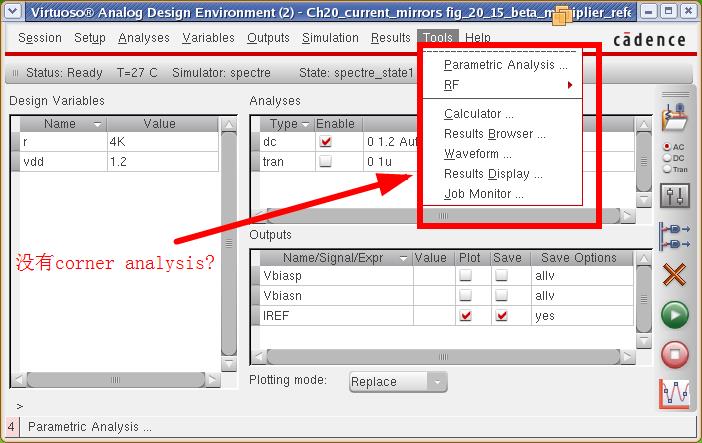Open the load state folder icon
This screenshot has width=702, height=443.
tap(675, 117)
